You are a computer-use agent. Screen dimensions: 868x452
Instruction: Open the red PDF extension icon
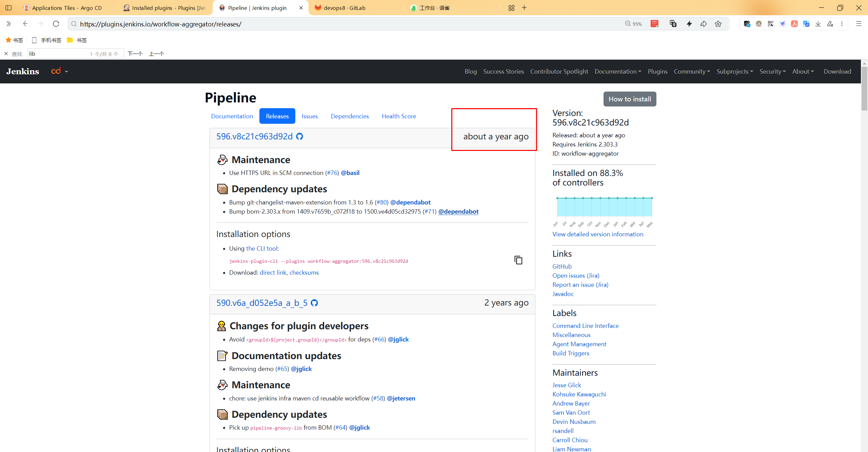794,24
